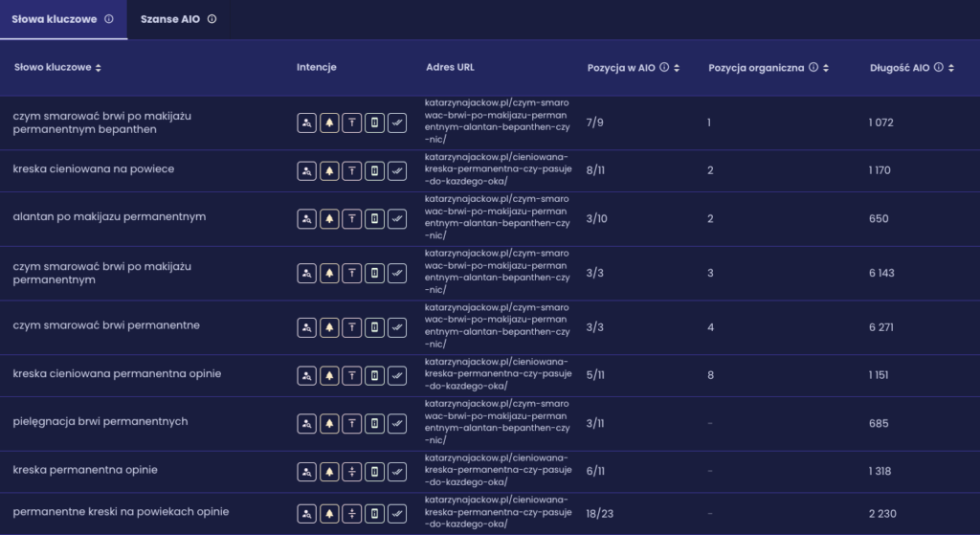Screen dimensions: 980x535
Task: Click AIO position value '8/11'
Action: coord(595,170)
